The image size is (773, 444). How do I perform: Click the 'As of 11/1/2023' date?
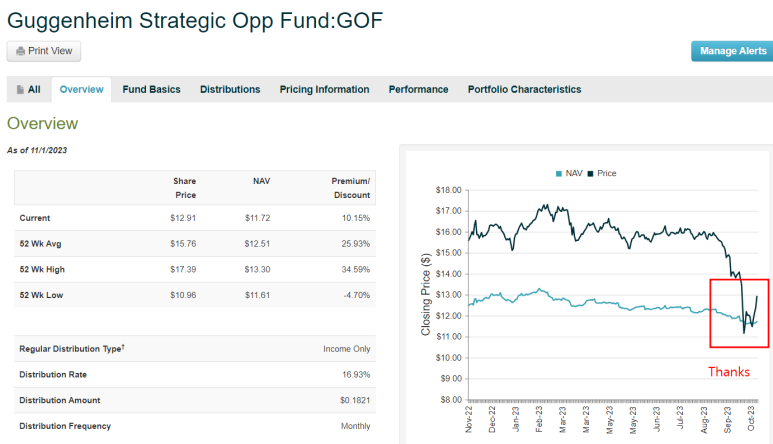pos(37,150)
